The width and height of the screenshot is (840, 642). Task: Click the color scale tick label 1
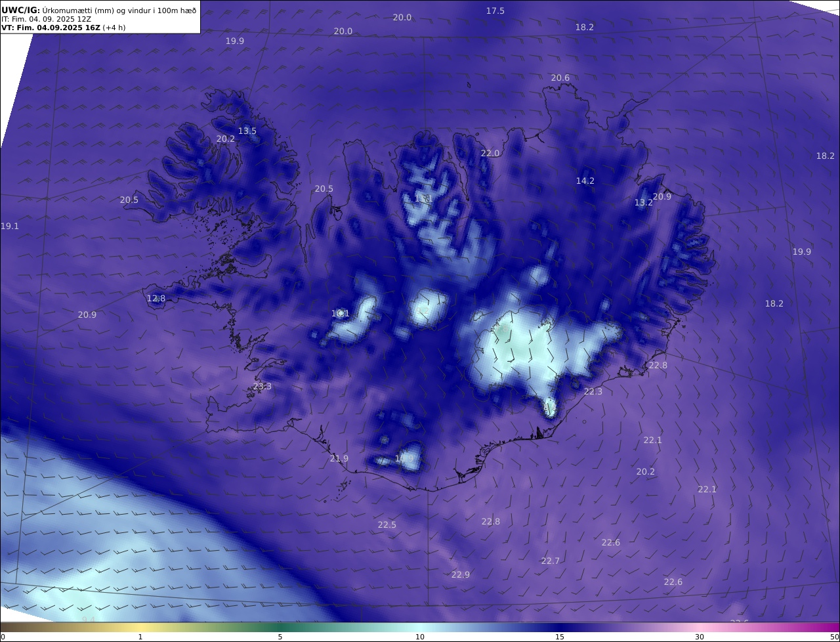(140, 637)
